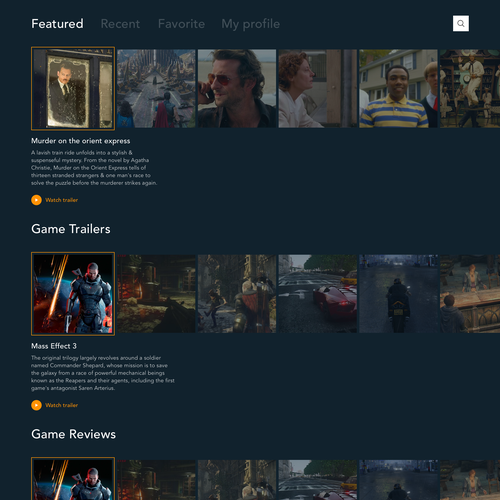Click Watch trailer link for Mass Effect 3
Image resolution: width=500 pixels, height=500 pixels.
62,405
